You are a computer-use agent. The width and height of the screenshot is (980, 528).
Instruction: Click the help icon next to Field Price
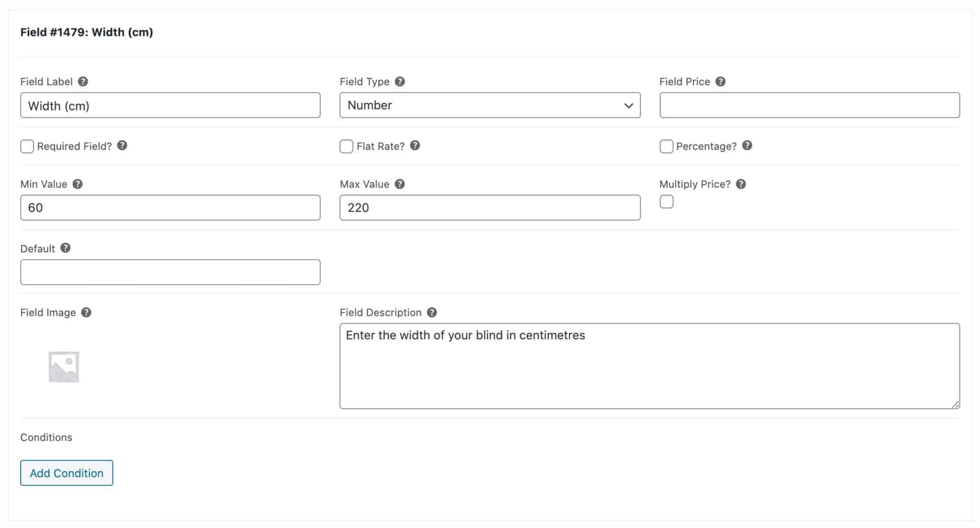coord(722,81)
